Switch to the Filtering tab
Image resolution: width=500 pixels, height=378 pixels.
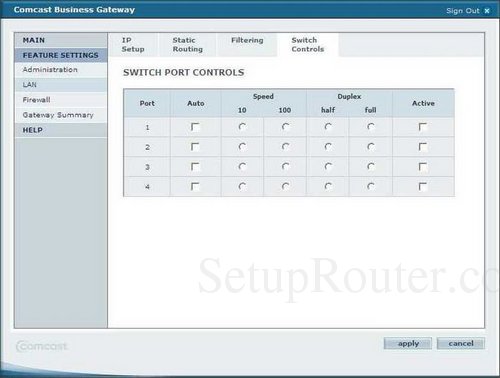(x=247, y=45)
